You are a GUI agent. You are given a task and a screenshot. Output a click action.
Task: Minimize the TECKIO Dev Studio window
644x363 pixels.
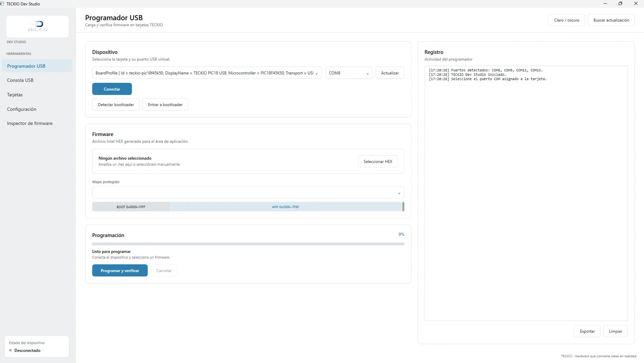click(x=605, y=4)
